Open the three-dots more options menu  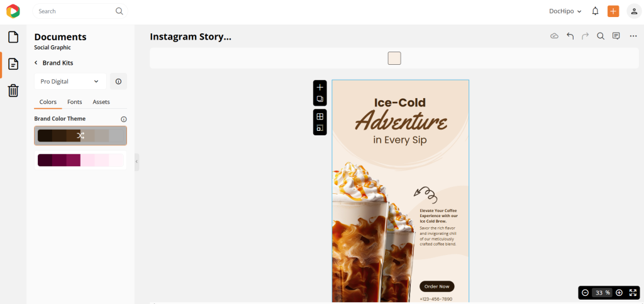pyautogui.click(x=633, y=36)
